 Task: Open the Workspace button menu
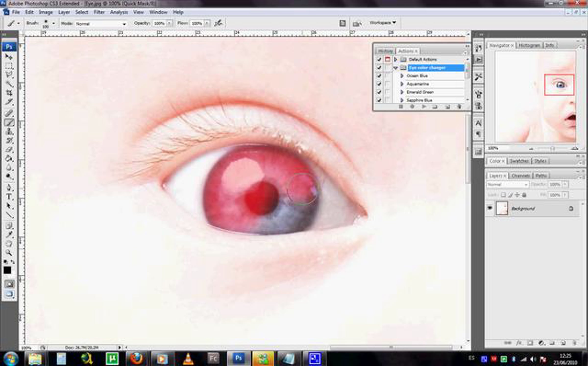tap(383, 23)
